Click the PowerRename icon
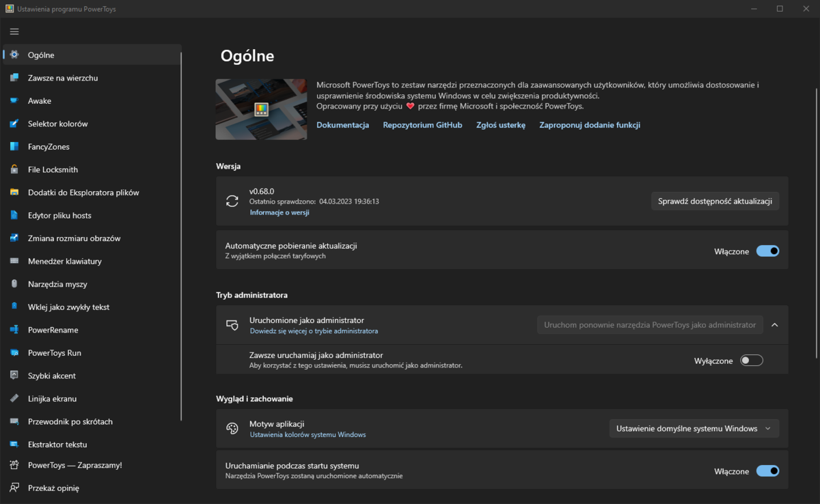Screen dimensions: 820x504 14,330
